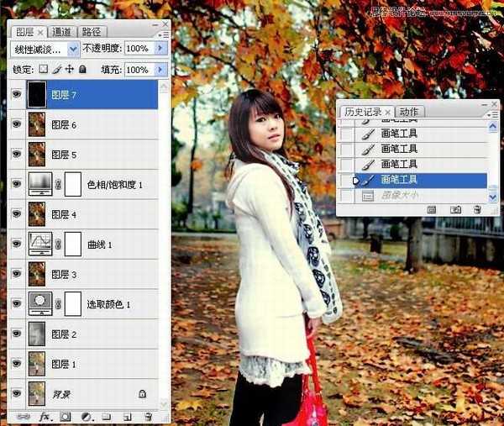Click 色相/饱和度 1 layer mask thumbnail

[x=73, y=184]
